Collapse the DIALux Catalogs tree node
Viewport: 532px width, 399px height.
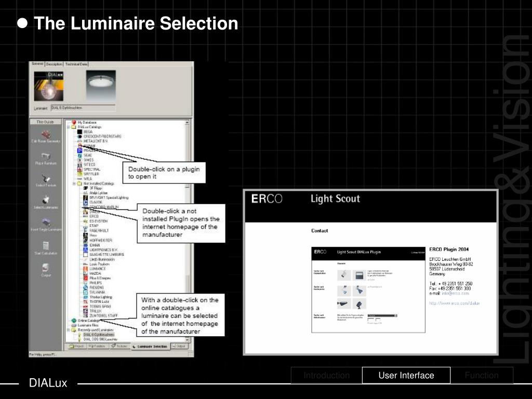[68, 127]
